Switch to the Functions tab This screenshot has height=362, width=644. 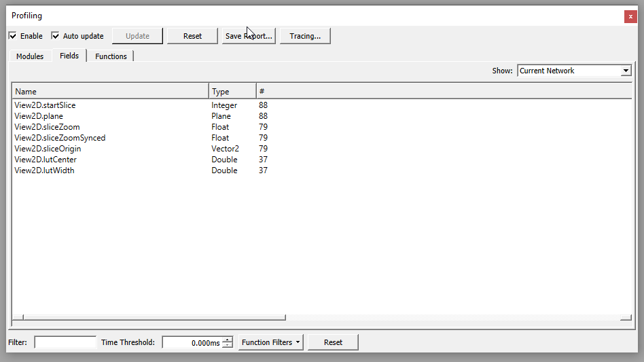pos(111,56)
